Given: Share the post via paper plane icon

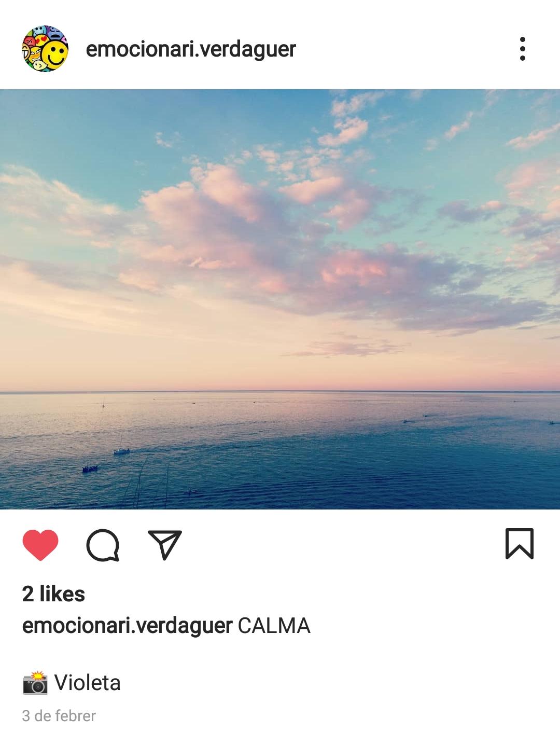Looking at the screenshot, I should coord(165,545).
